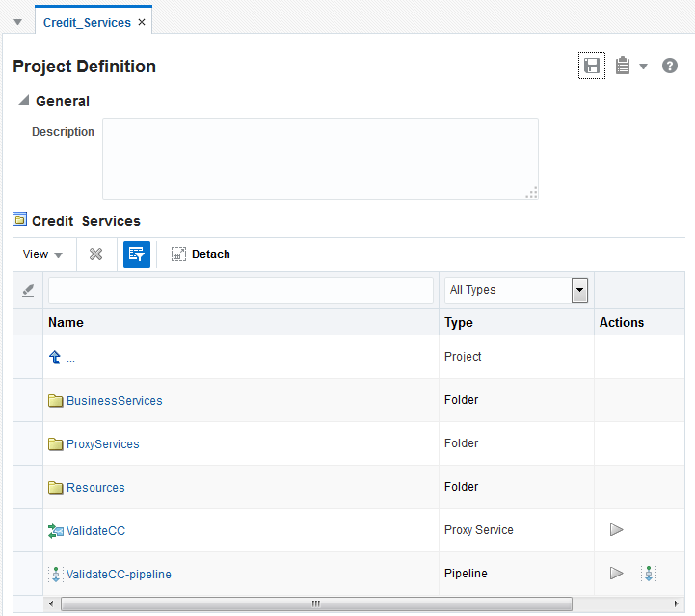Click the Actions column header
The image size is (695, 616).
pos(622,322)
